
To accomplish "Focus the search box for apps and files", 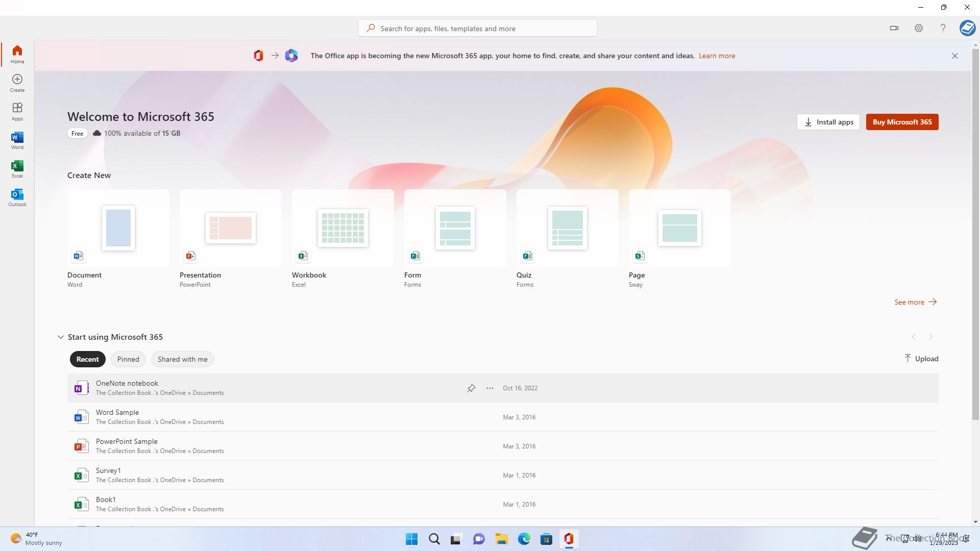I will coord(478,28).
